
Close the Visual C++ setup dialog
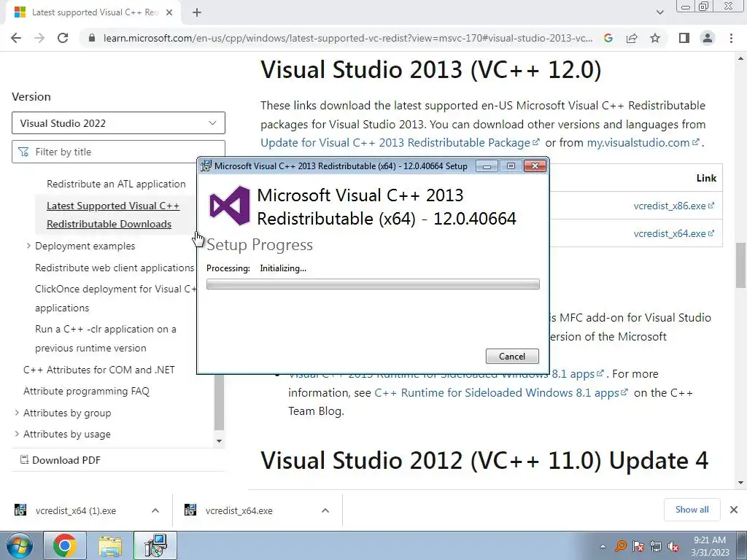pos(535,166)
